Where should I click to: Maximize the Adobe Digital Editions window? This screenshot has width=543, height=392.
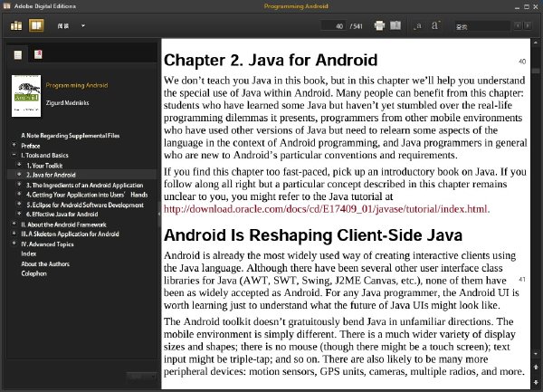pyautogui.click(x=527, y=6)
